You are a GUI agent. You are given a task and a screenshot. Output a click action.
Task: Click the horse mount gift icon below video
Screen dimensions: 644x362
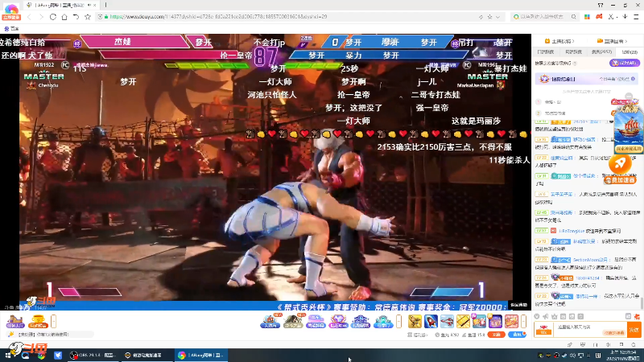(15, 321)
